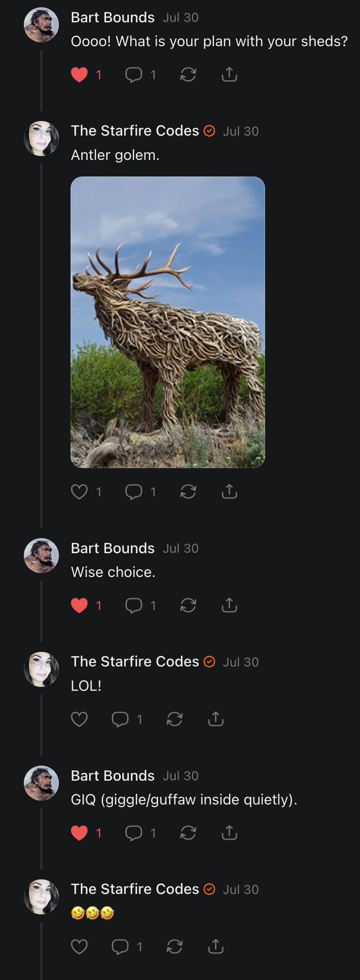Unlike Bart's "What is your plan" comment

coord(79,74)
